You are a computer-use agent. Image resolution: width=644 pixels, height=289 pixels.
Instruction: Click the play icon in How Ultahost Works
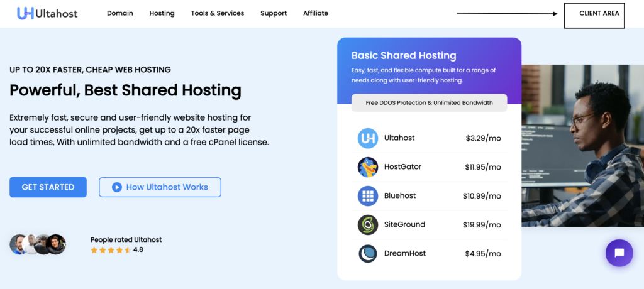(116, 187)
